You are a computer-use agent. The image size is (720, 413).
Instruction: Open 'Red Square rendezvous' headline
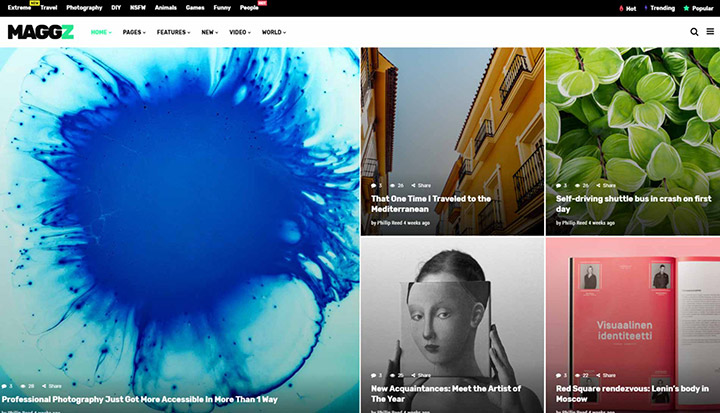[x=632, y=394]
